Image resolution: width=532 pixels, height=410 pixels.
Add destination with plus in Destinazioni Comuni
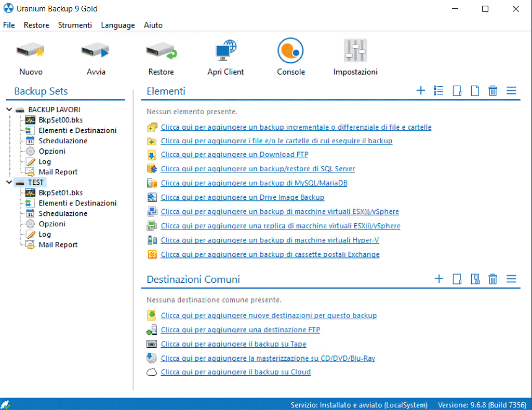pos(438,279)
